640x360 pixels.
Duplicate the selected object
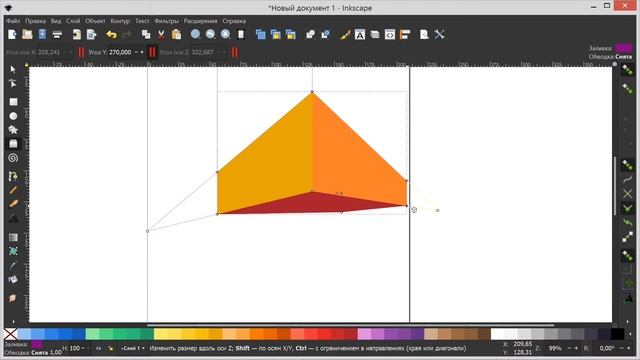click(x=260, y=35)
